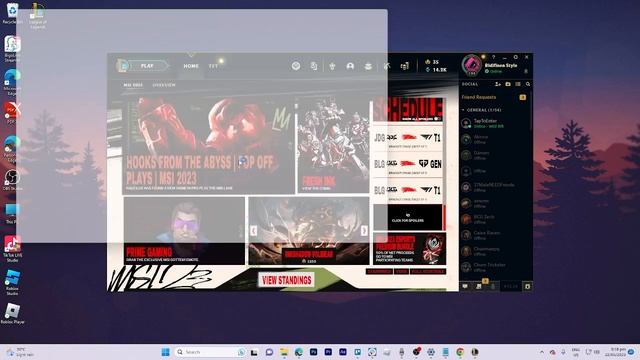
Task: Open the missions icon at social panel bottom
Action: [x=479, y=287]
